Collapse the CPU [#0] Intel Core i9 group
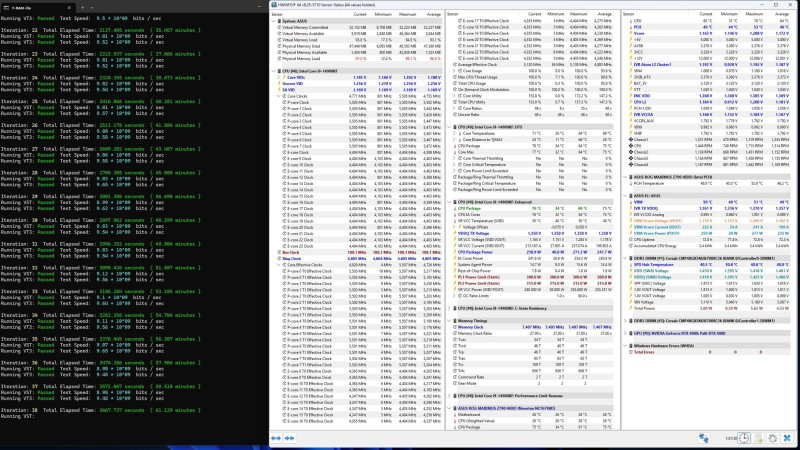Image resolution: width=800 pixels, height=450 pixels. [273, 71]
